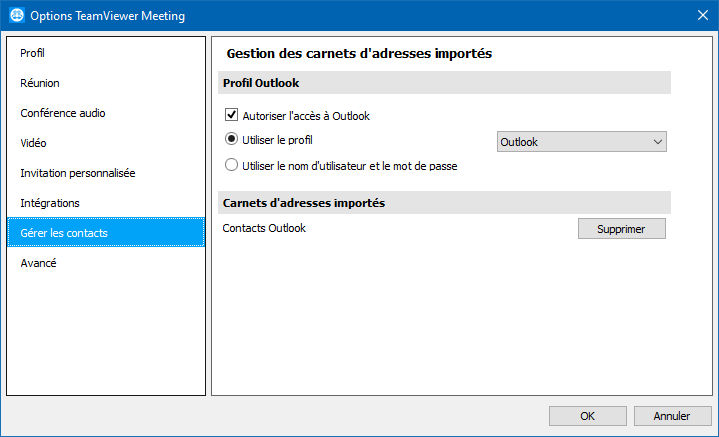Image resolution: width=719 pixels, height=437 pixels.
Task: Click the Annuler button
Action: pyautogui.click(x=672, y=416)
